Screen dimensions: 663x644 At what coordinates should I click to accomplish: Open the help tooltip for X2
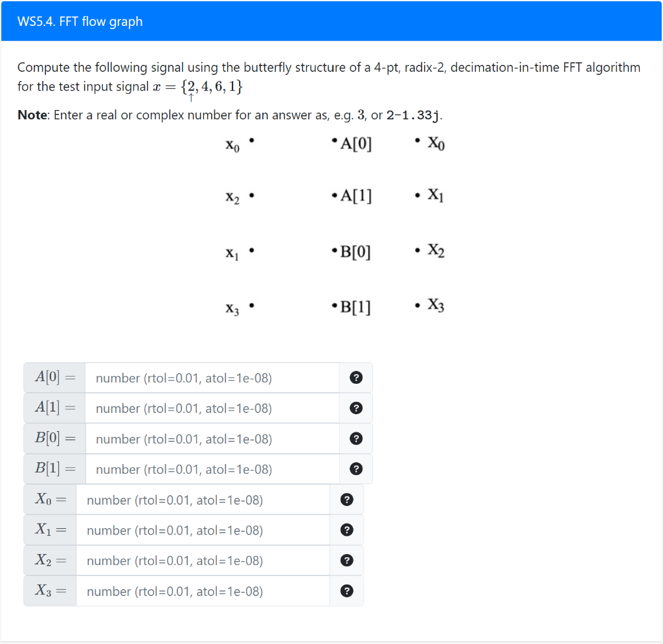[347, 560]
